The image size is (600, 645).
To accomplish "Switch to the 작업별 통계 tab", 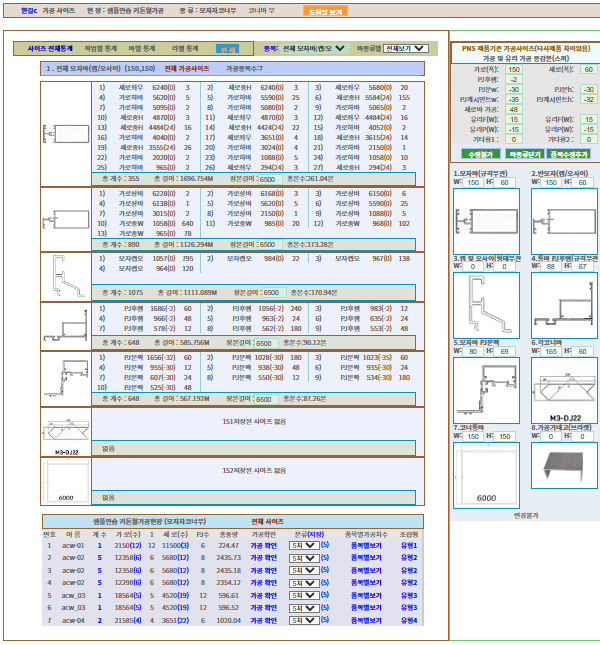I will pyautogui.click(x=100, y=49).
